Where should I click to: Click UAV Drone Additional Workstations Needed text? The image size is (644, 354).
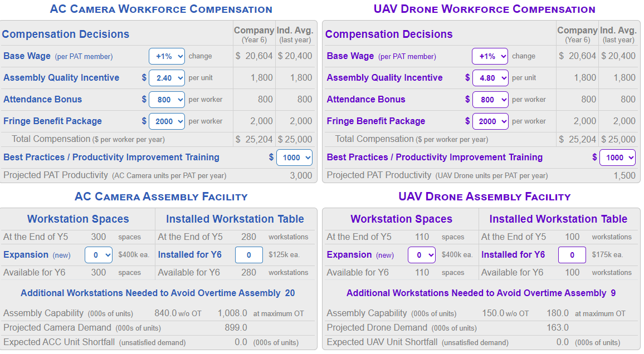[x=481, y=293]
